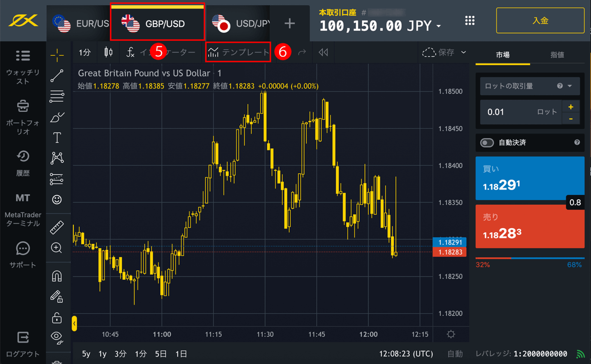Toggle the lock all drawings tool
591x364 pixels.
click(57, 318)
